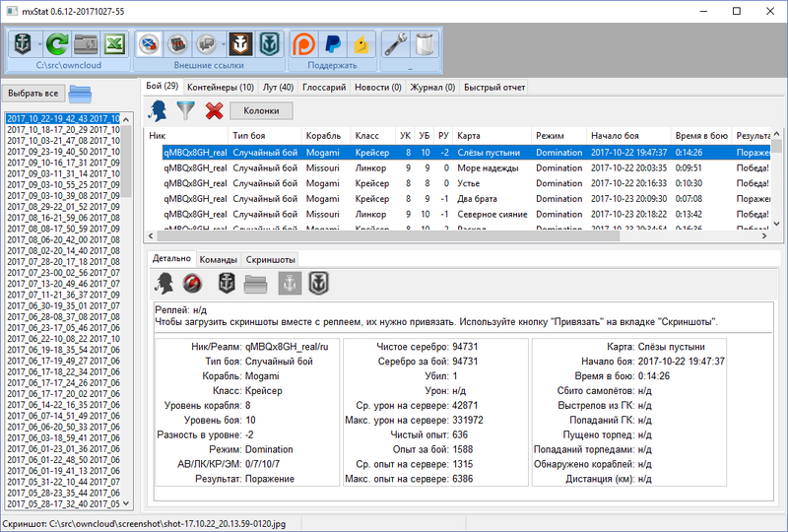Screen dimensions: 788x532
Task: Open the Лут (40) tab
Action: pyautogui.click(x=279, y=87)
